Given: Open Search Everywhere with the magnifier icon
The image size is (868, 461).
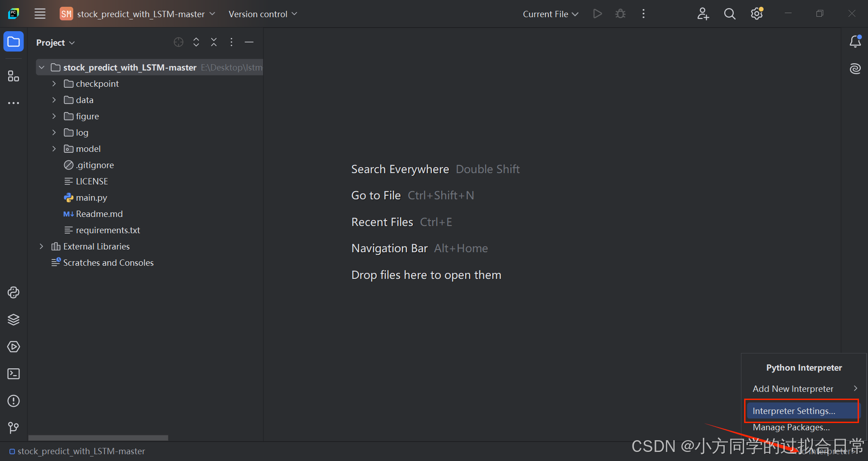Looking at the screenshot, I should pyautogui.click(x=729, y=14).
